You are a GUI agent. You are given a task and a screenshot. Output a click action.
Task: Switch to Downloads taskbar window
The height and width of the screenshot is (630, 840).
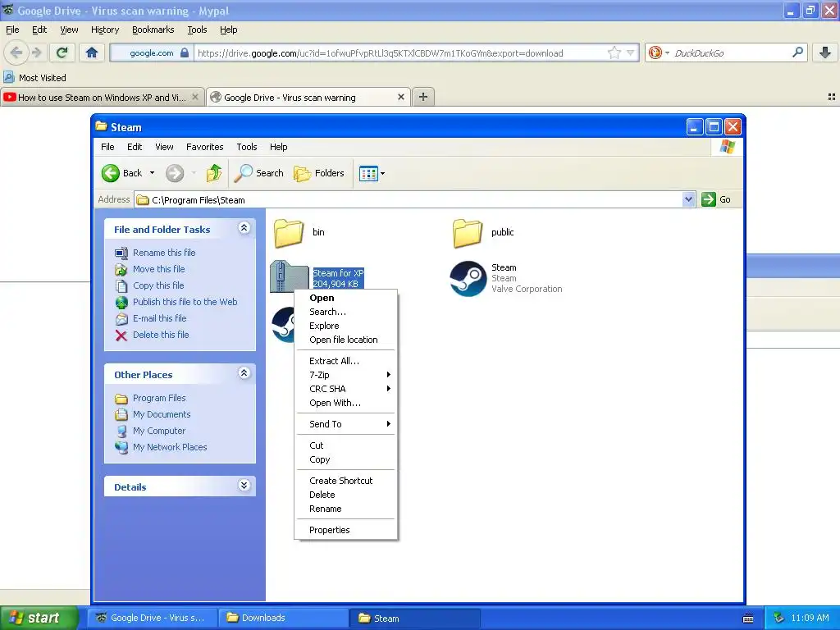pos(284,618)
